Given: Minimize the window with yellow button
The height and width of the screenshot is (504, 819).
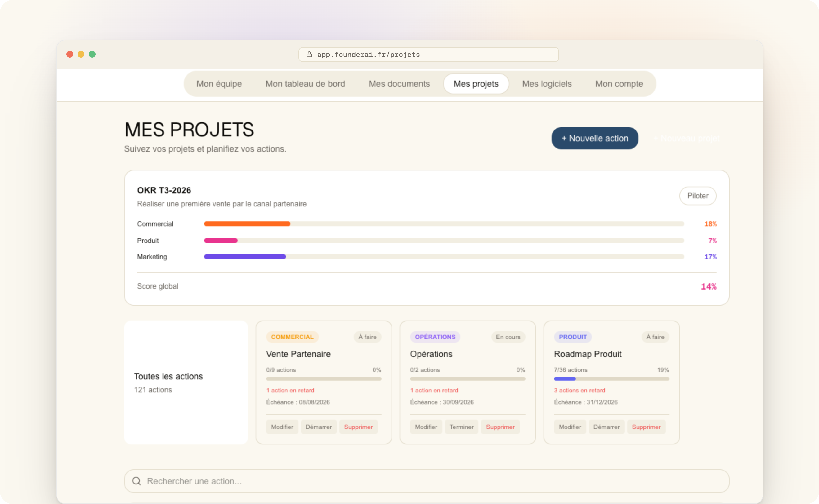Looking at the screenshot, I should point(81,54).
